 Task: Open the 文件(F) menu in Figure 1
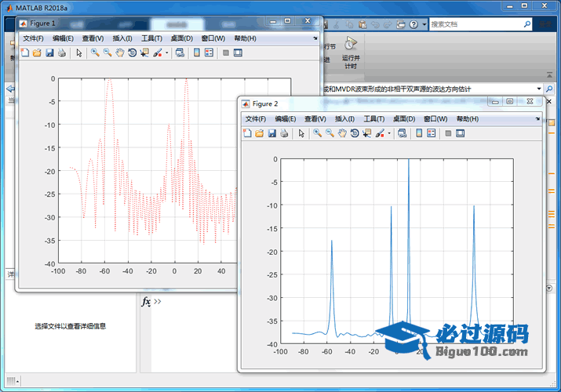tap(34, 38)
